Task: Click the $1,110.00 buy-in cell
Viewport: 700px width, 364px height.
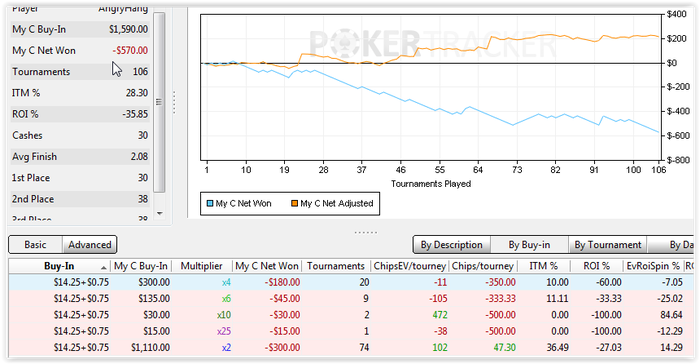Action: tap(150, 347)
